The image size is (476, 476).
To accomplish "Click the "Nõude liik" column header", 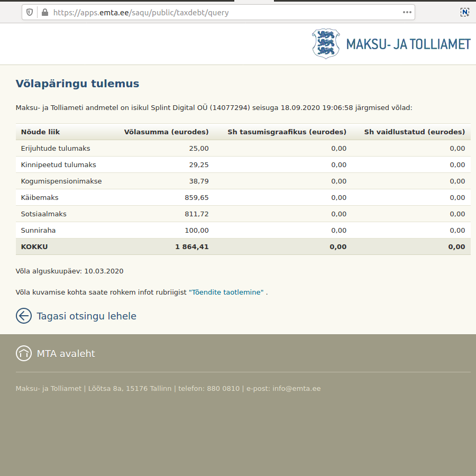I will point(40,132).
